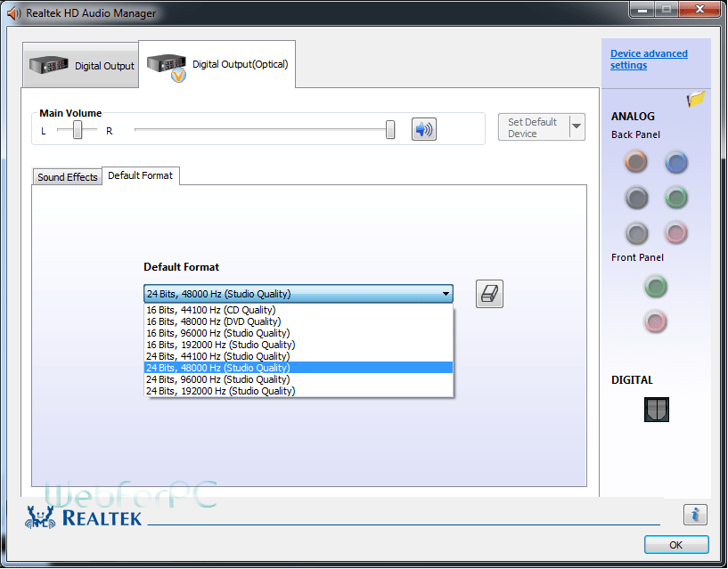Screen dimensions: 728x569
Task: Click the Realtek crab logo
Action: tap(39, 517)
